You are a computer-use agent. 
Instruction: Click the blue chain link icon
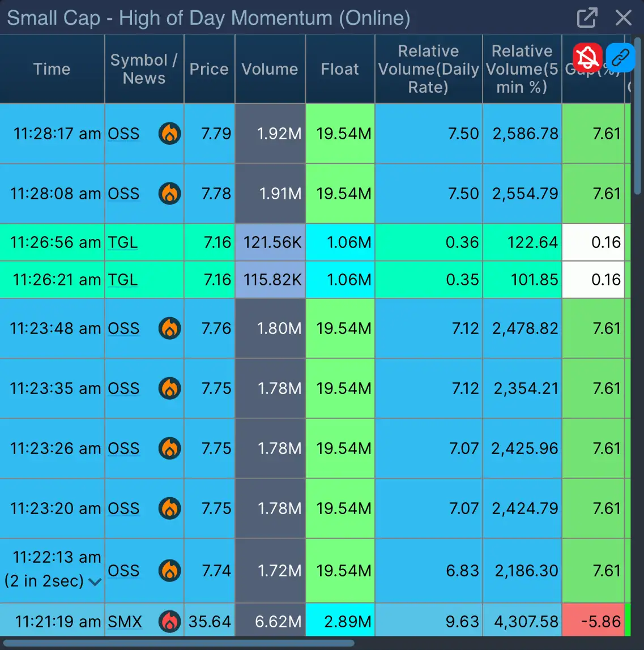click(620, 57)
